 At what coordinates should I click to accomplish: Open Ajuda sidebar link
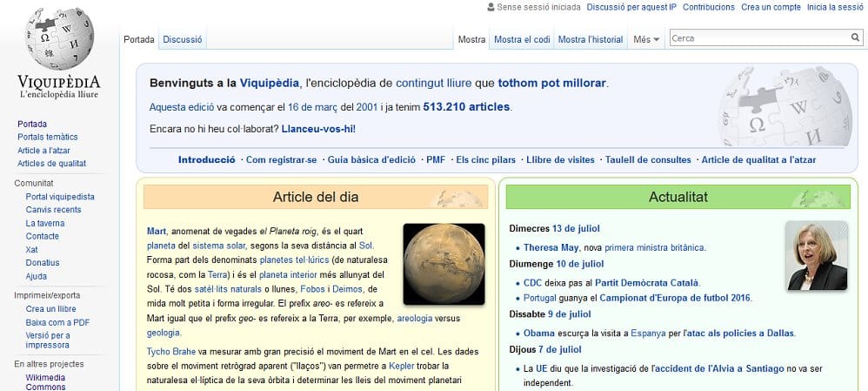pos(36,276)
